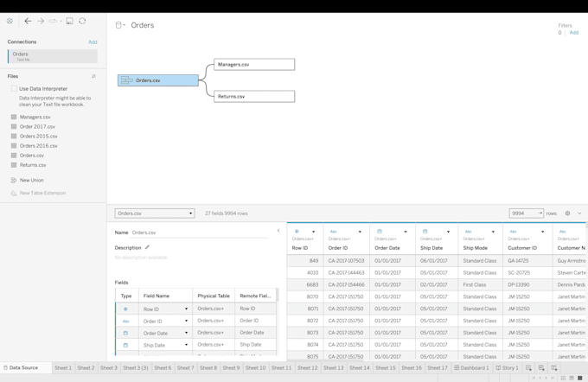Viewport: 588px width, 382px height.
Task: Open the Row ID column header dropdown arrow
Action: pos(314,232)
